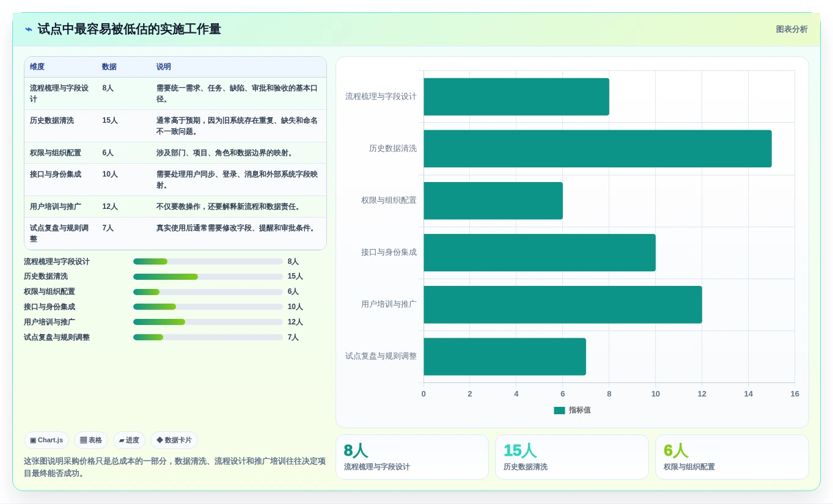Click the description starting 通常高于预期

(237, 126)
